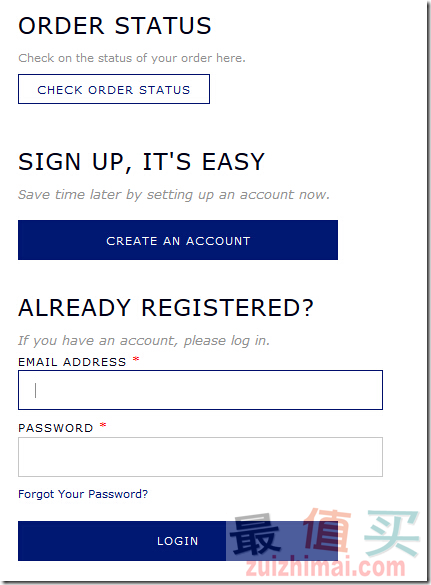The width and height of the screenshot is (431, 585).
Task: Focus the Email Address input field
Action: [200, 390]
